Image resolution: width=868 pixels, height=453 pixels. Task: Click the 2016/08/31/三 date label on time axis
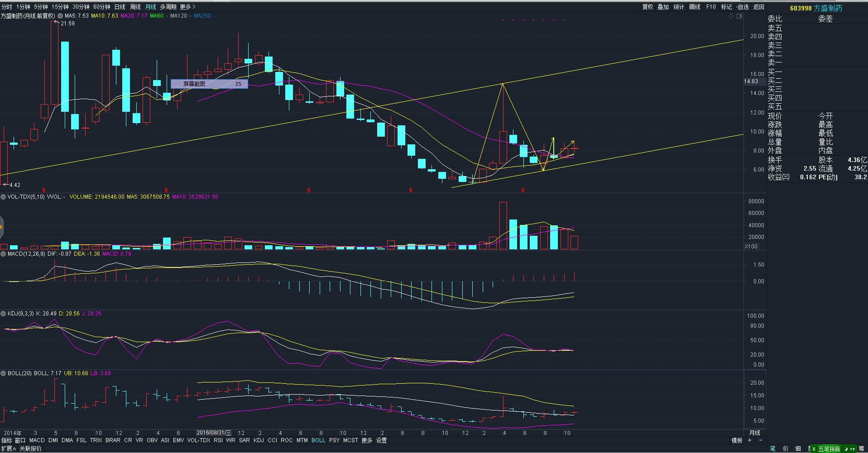coord(214,433)
